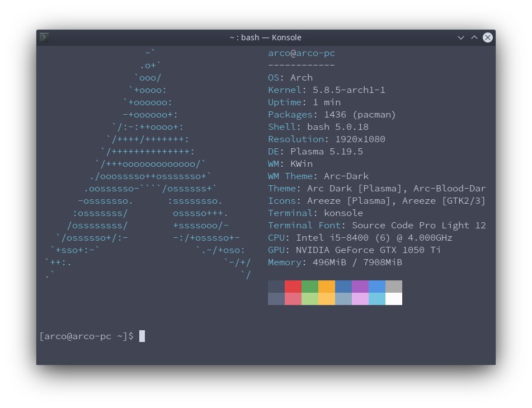Screen dimensions: 532x408
Task: Click the 'CPU: Intel i5-8400' line
Action: pos(360,238)
